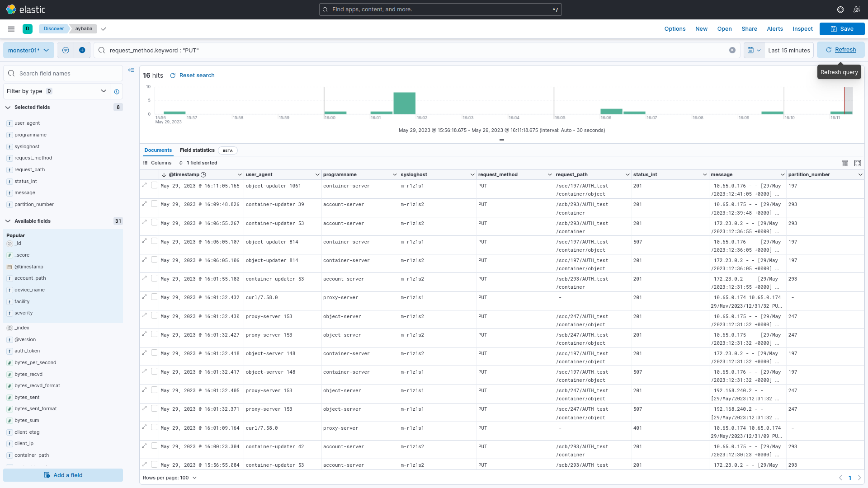Select the first document row checkbox
Screen dimensions: 868x488
tap(154, 185)
